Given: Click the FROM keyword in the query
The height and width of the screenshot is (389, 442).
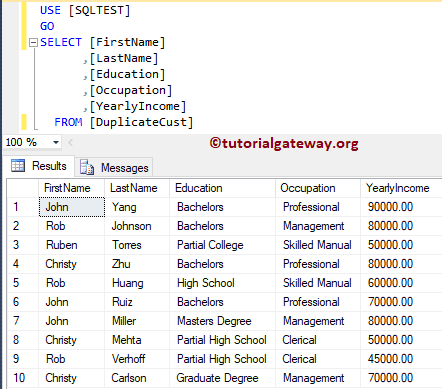Looking at the screenshot, I should pyautogui.click(x=68, y=122).
